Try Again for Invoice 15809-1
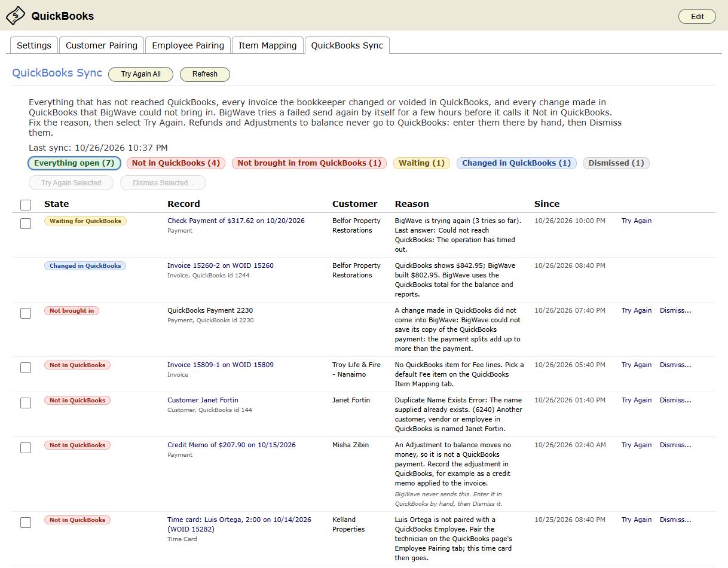The height and width of the screenshot is (568, 728). pyautogui.click(x=637, y=365)
